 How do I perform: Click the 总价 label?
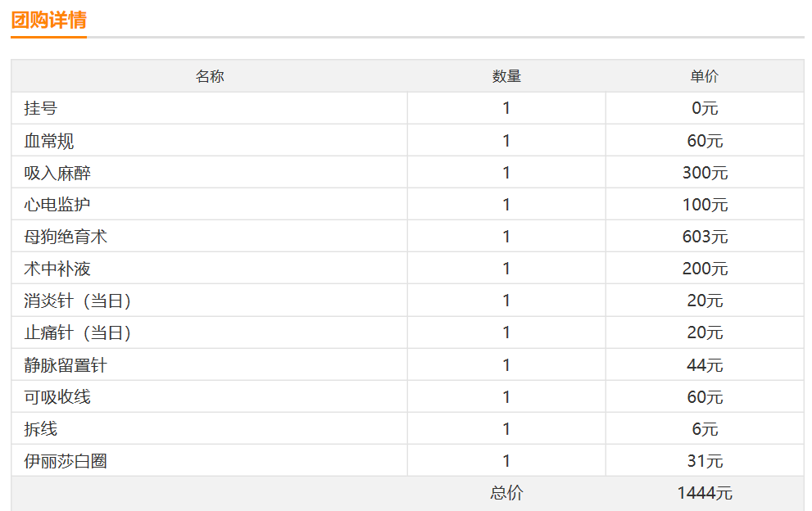506,493
